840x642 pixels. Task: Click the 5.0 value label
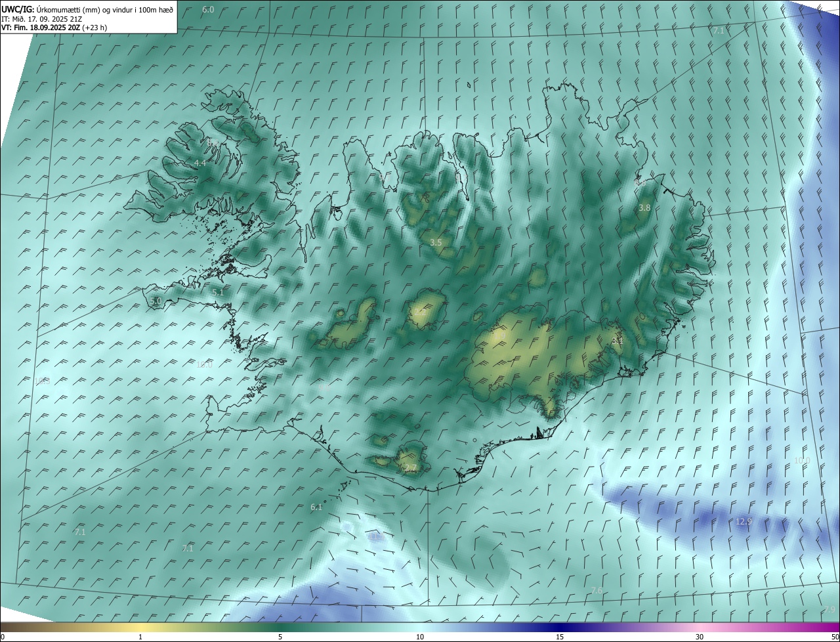pos(156,301)
